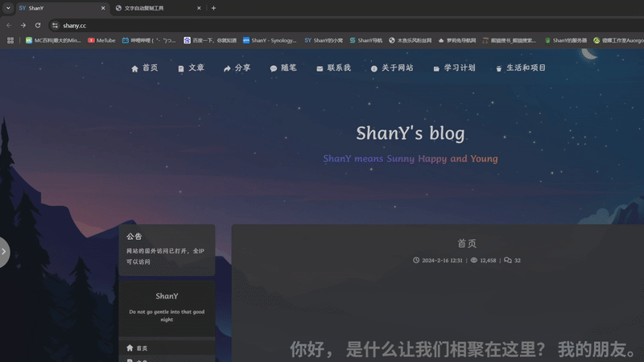Reload the current page
This screenshot has width=644, height=362.
[x=37, y=25]
